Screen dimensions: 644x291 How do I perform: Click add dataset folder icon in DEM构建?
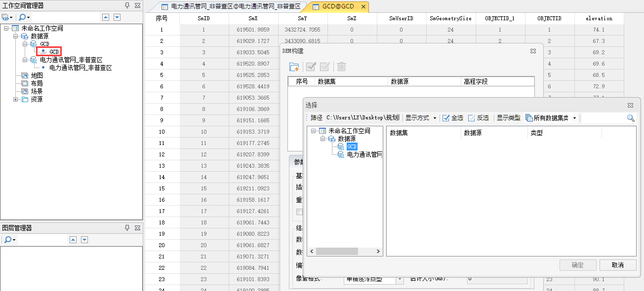pos(294,67)
